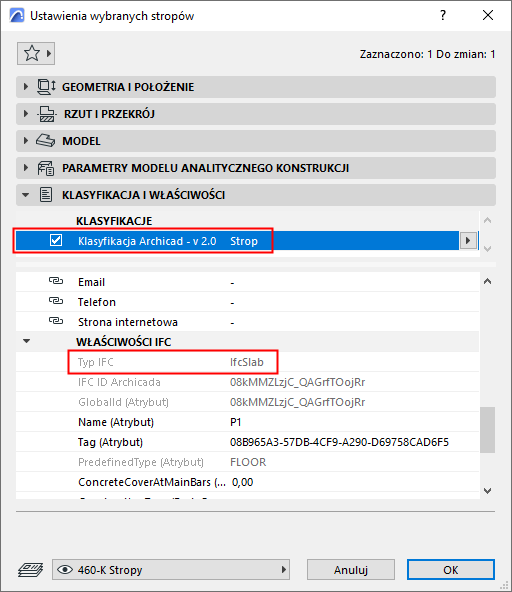Click the layers icon at bottom left
This screenshot has height=592, width=512.
click(31, 570)
